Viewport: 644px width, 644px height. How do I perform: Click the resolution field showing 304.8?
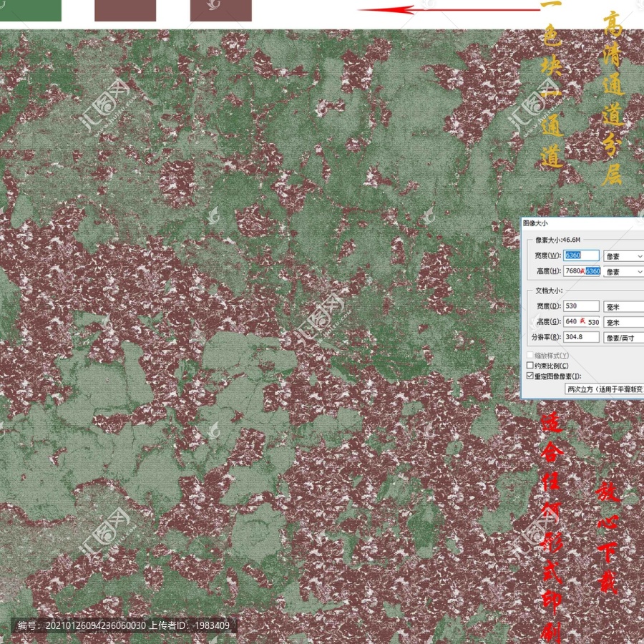[581, 337]
